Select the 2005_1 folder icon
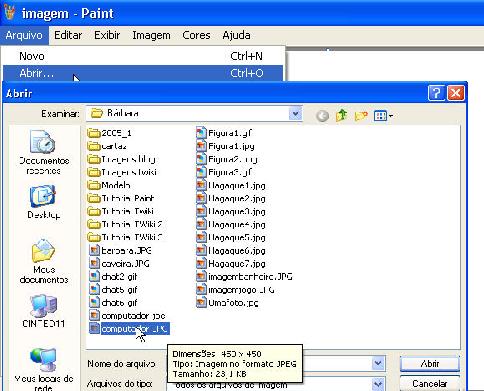484x391 pixels. [94, 133]
